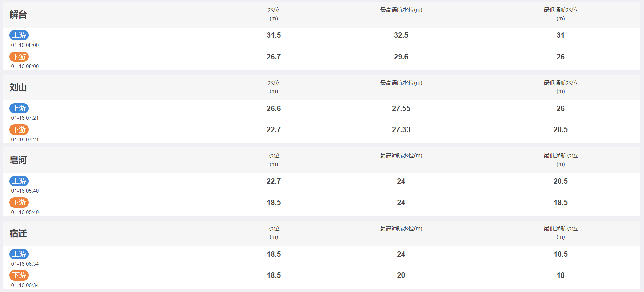Viewport: 644px width, 292px height.
Task: Click 宿迁 最低通航水位 column header
Action: coord(561,233)
